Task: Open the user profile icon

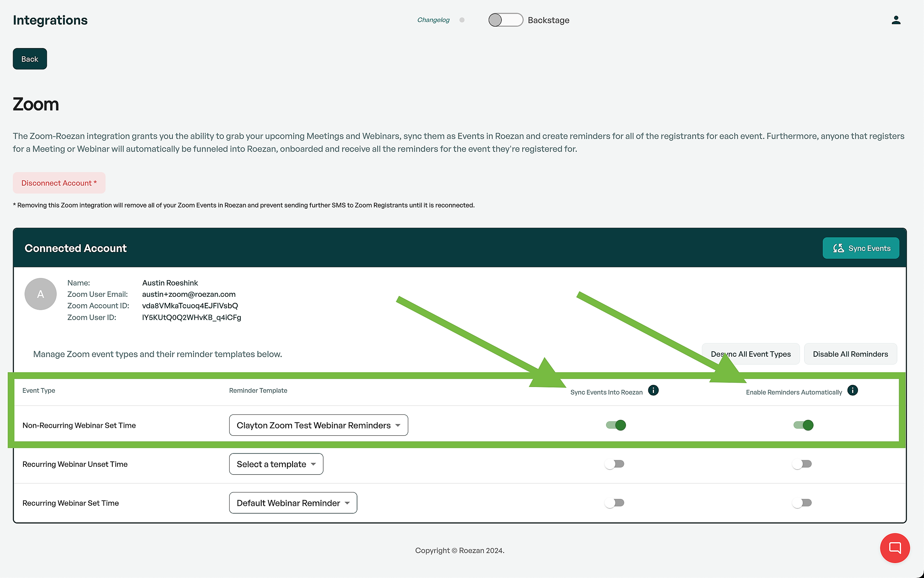Action: (x=896, y=20)
